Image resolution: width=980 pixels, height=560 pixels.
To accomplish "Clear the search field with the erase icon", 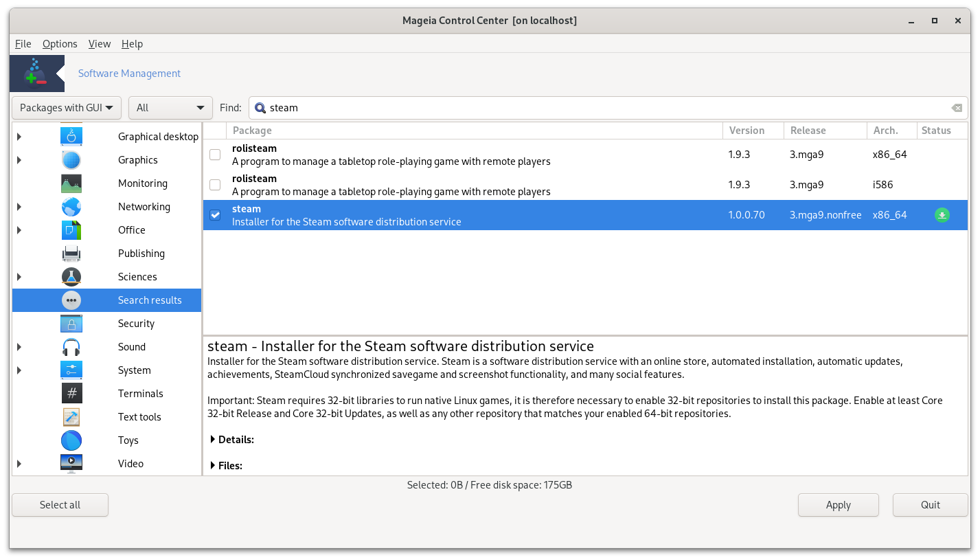I will click(x=956, y=108).
